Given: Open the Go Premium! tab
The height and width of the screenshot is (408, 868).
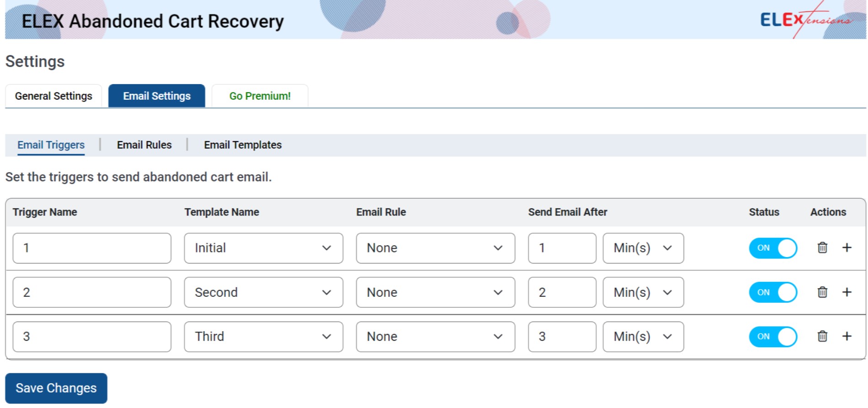Looking at the screenshot, I should click(x=260, y=96).
